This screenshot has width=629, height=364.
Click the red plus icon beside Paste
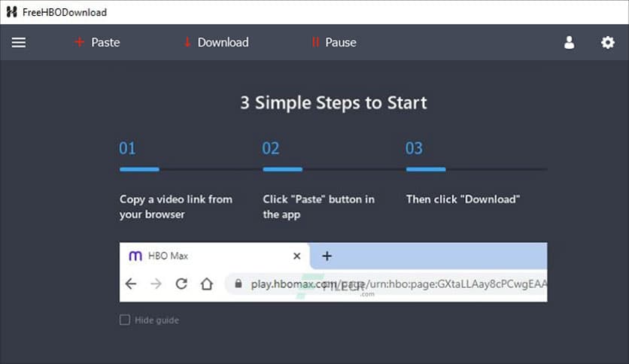click(80, 42)
